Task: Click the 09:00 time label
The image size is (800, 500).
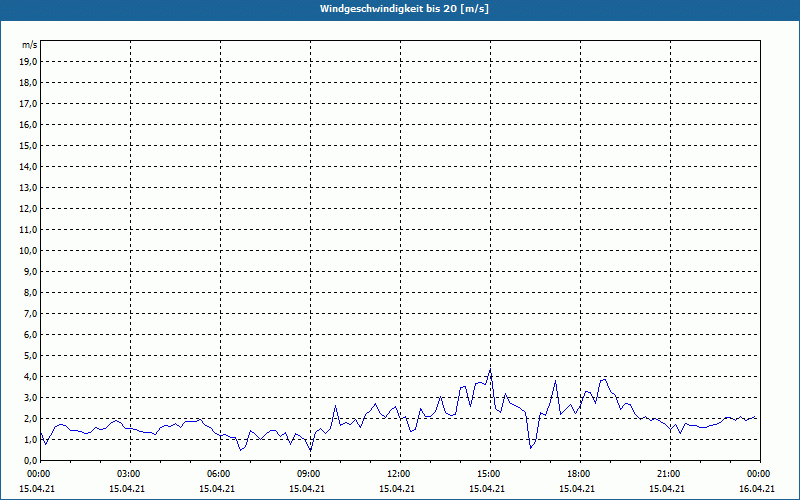Action: 310,474
